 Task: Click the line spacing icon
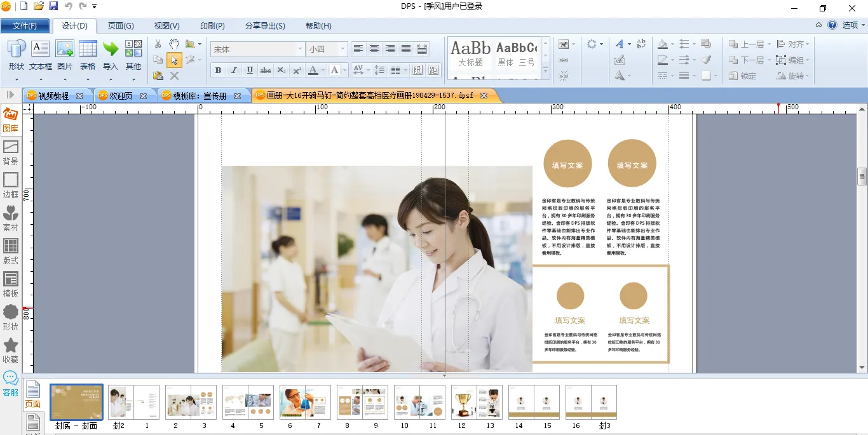pyautogui.click(x=379, y=70)
